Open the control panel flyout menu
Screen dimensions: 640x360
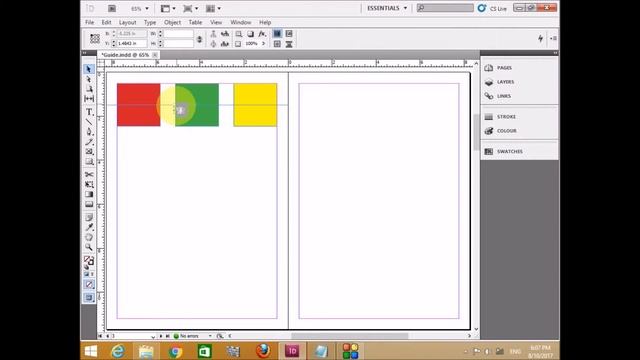pyautogui.click(x=553, y=38)
